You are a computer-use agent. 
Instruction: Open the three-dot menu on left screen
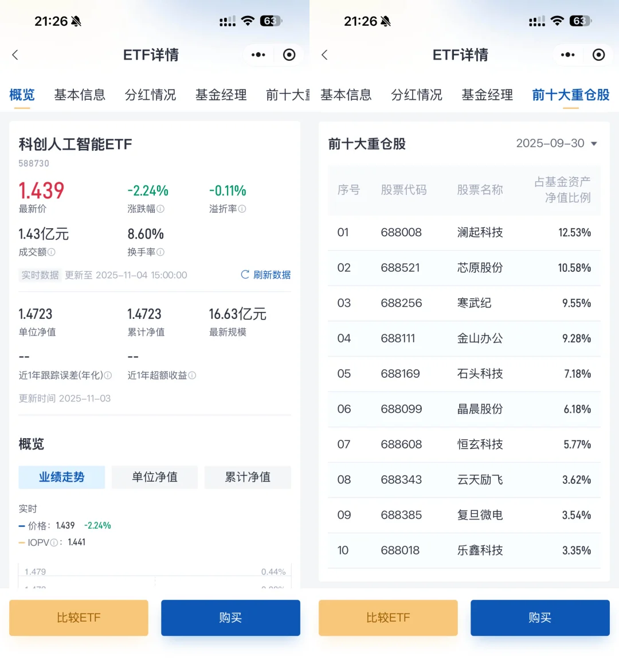(x=258, y=55)
